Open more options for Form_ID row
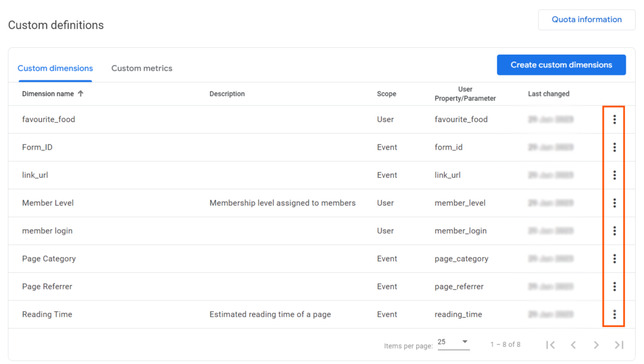 [614, 147]
